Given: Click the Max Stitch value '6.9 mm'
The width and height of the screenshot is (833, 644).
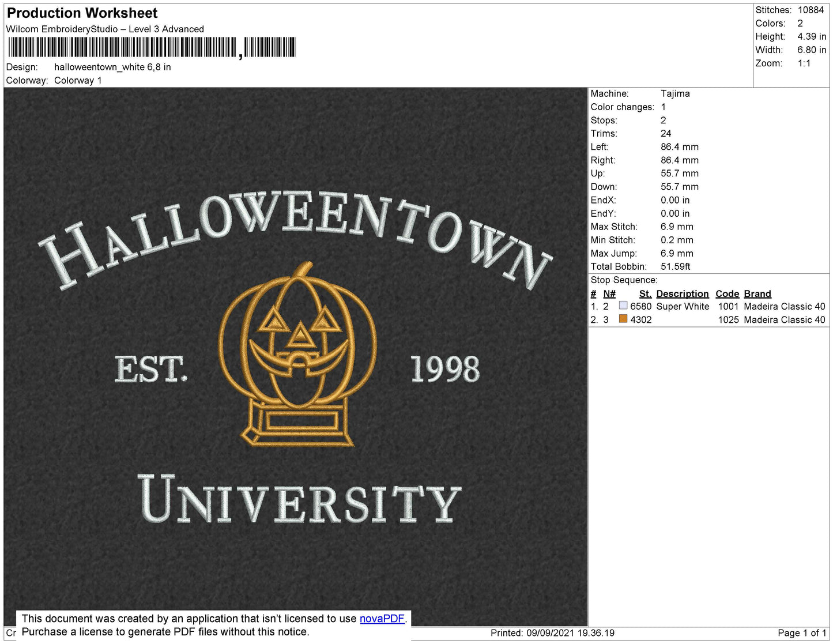Looking at the screenshot, I should (677, 227).
